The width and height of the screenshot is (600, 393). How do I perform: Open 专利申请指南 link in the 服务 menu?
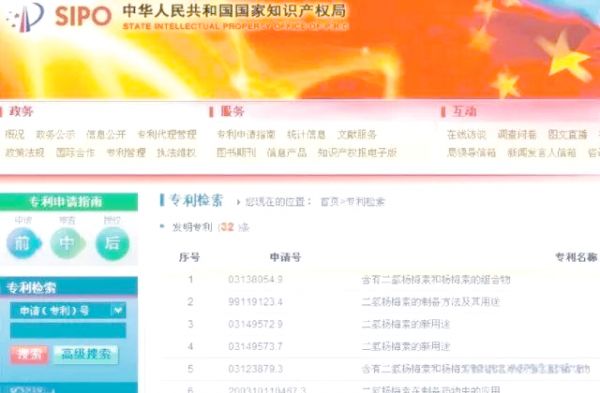246,134
